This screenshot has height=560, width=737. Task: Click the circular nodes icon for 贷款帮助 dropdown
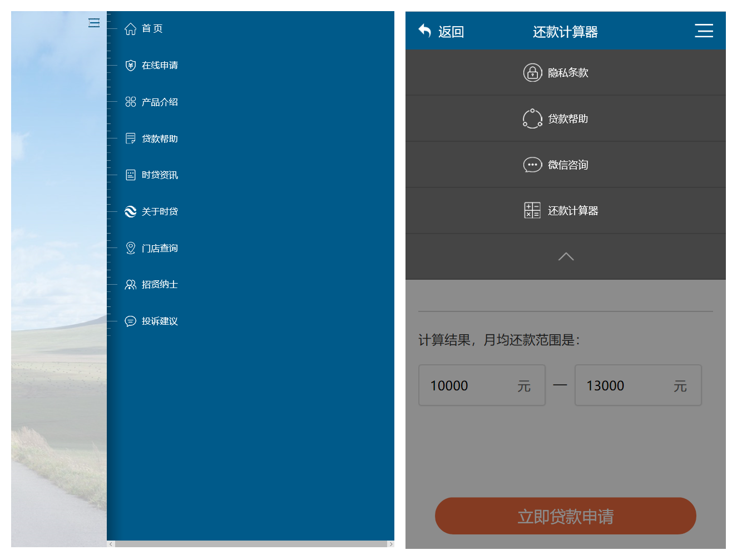[532, 118]
